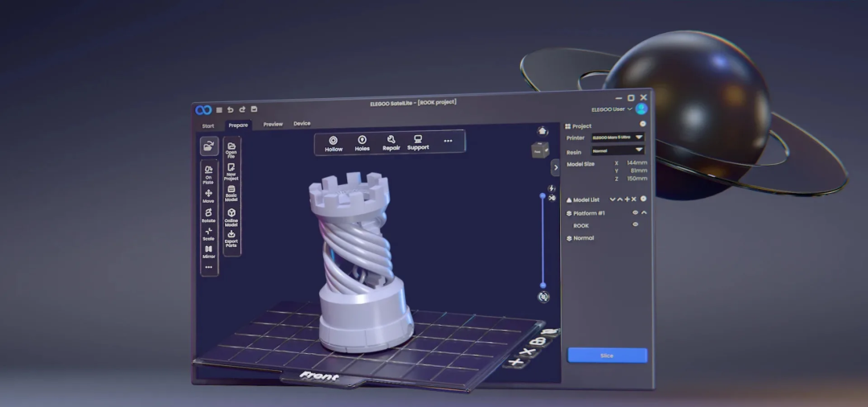868x407 pixels.
Task: Click the view orientation cube
Action: [540, 150]
